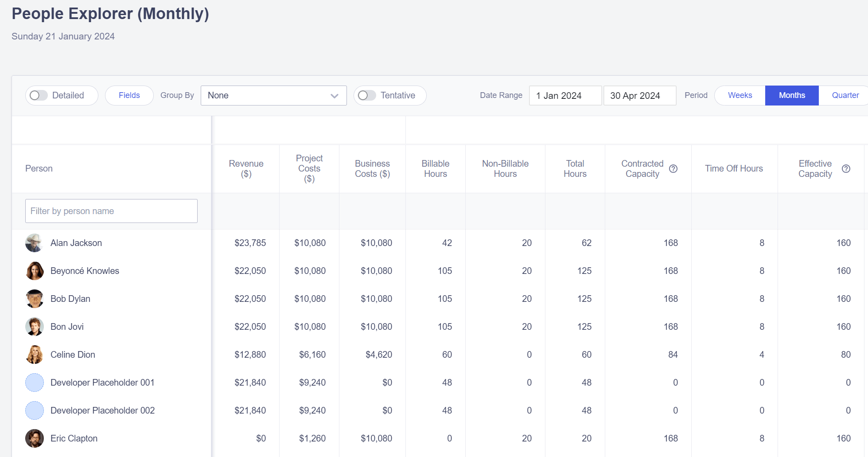
Task: Click the end date 30 Apr 2024
Action: tap(640, 96)
